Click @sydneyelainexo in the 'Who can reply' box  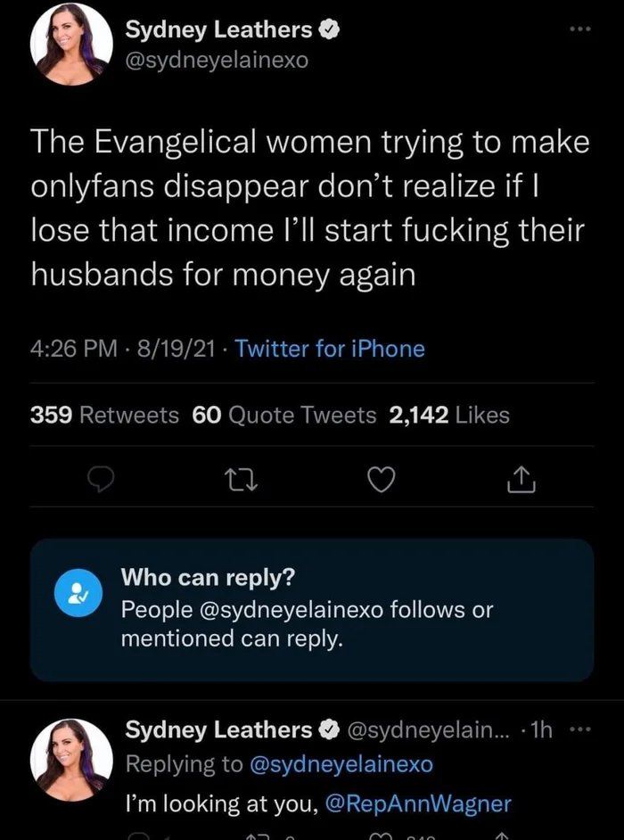coord(283,610)
